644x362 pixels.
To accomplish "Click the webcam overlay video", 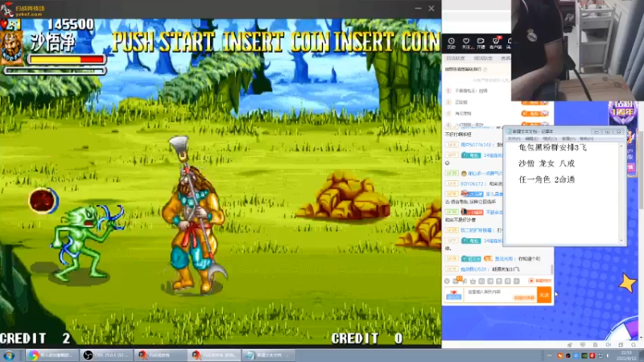I will [x=577, y=51].
